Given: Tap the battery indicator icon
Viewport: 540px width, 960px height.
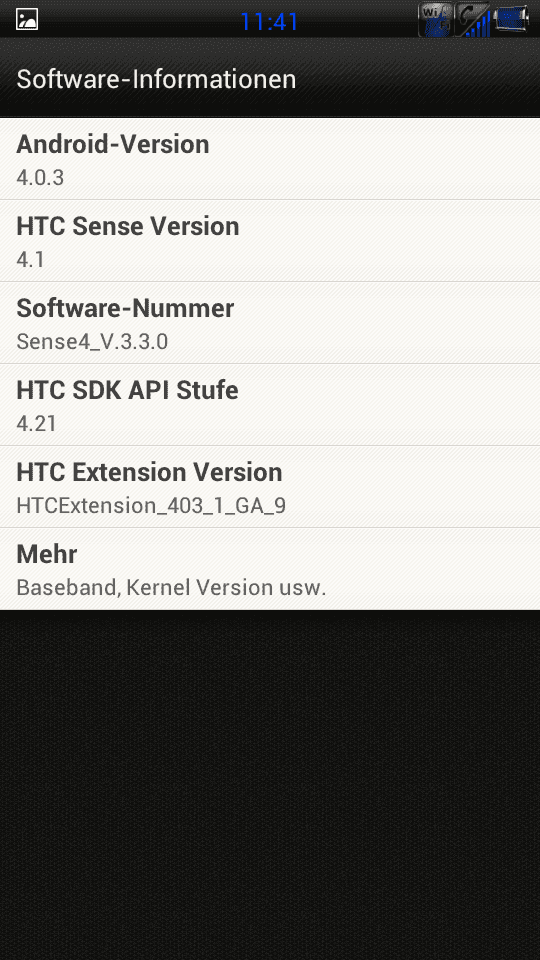Looking at the screenshot, I should (511, 20).
